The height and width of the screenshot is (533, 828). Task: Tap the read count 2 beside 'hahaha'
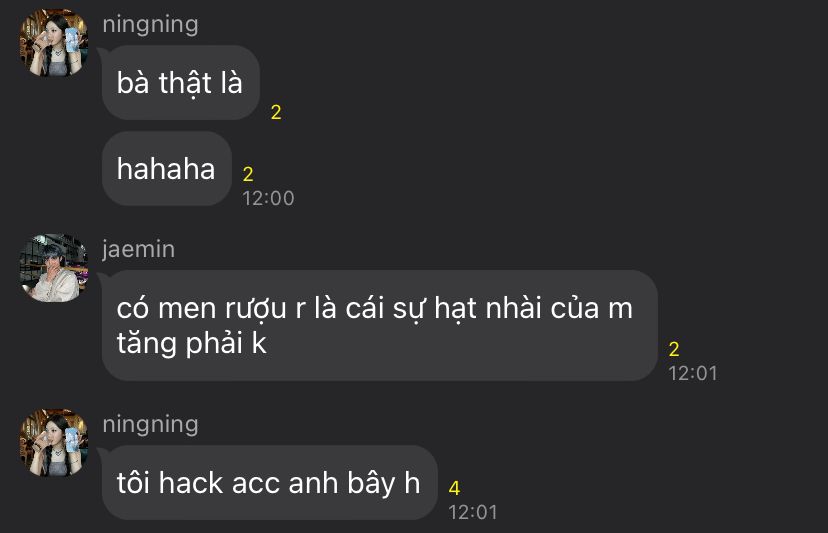[x=248, y=174]
